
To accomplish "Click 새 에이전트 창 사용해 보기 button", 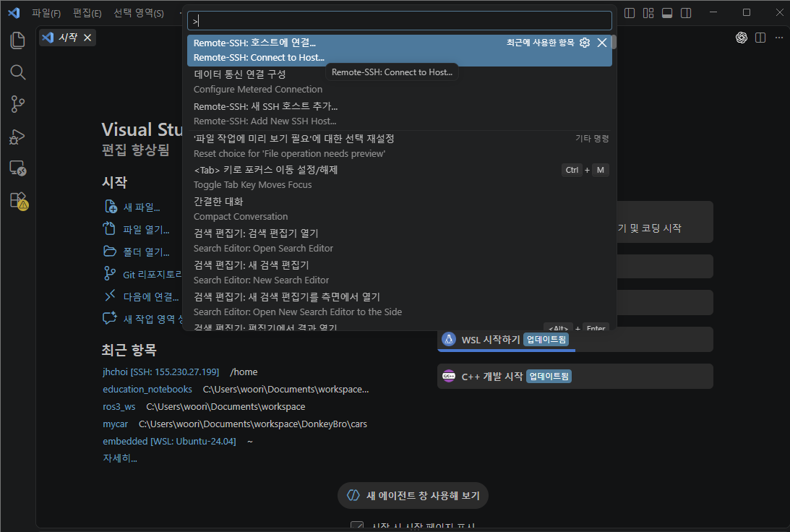I will [413, 496].
